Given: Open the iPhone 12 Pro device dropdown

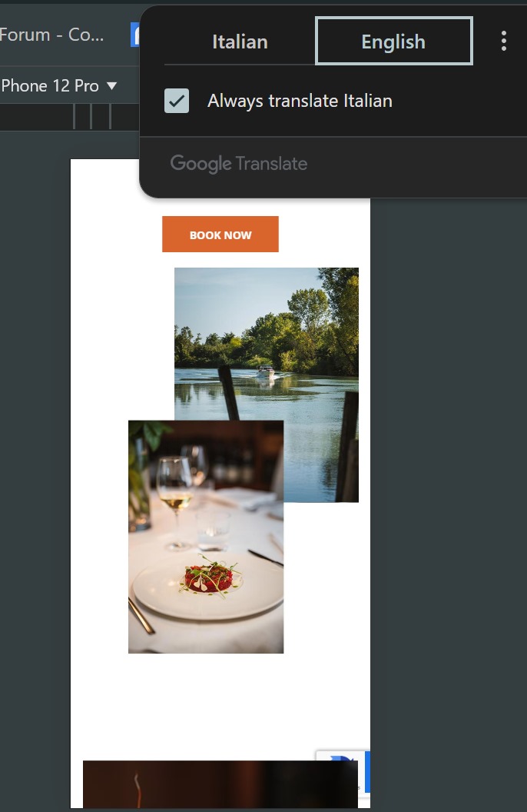Looking at the screenshot, I should 58,85.
